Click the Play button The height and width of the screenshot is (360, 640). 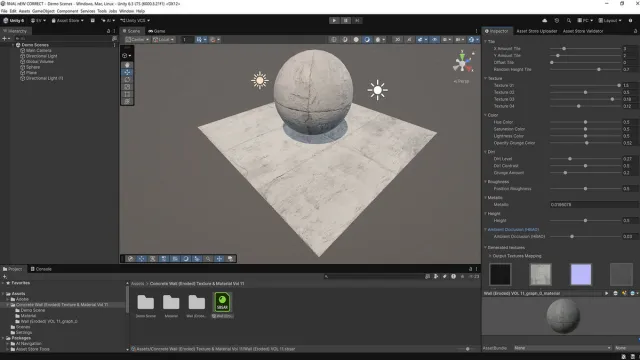pos(334,20)
